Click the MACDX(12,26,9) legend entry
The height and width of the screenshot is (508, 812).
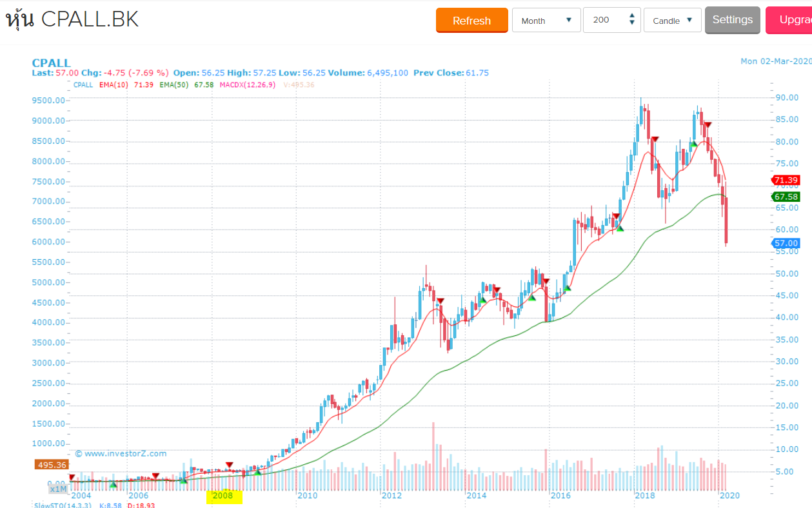pyautogui.click(x=248, y=85)
